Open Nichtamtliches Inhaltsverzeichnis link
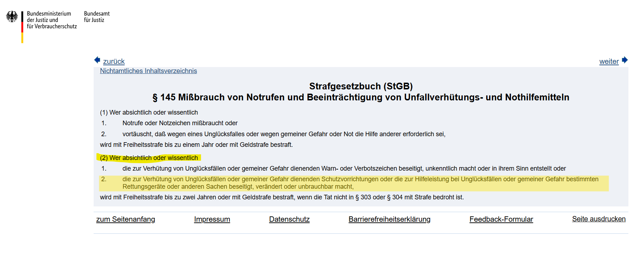Image resolution: width=644 pixels, height=260 pixels. [x=148, y=71]
